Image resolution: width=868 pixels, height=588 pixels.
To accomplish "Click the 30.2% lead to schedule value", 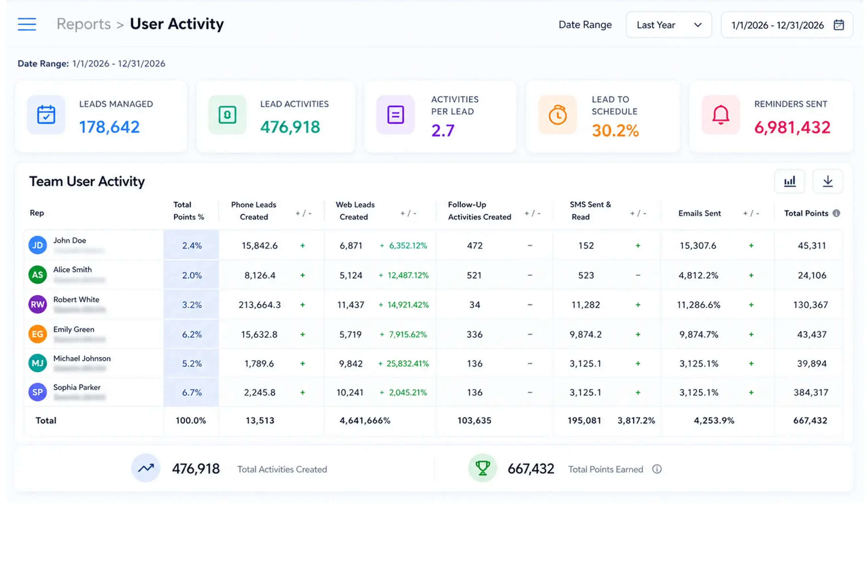I will (x=616, y=131).
